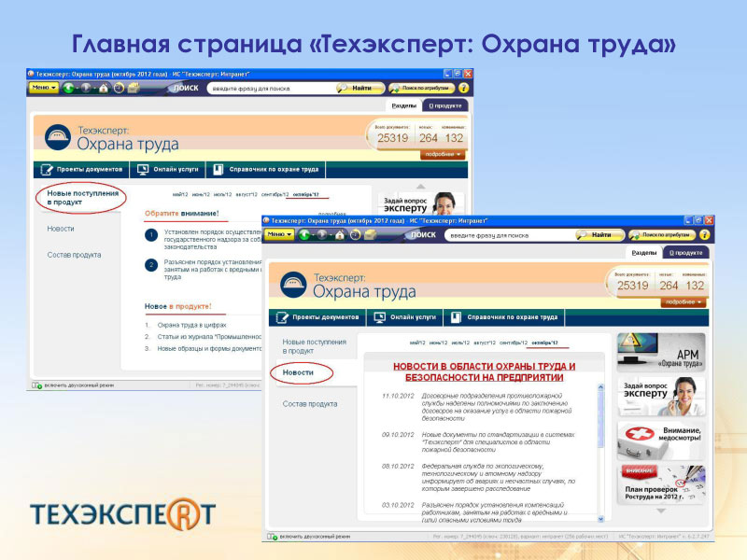Toggle двухоконный режим icon in front window status bar
747x560 pixels.
(273, 537)
